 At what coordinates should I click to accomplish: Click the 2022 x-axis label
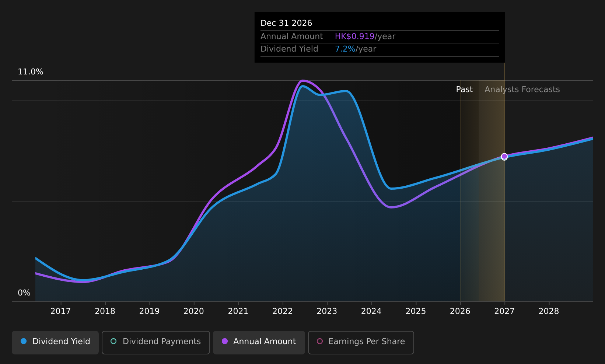point(283,311)
